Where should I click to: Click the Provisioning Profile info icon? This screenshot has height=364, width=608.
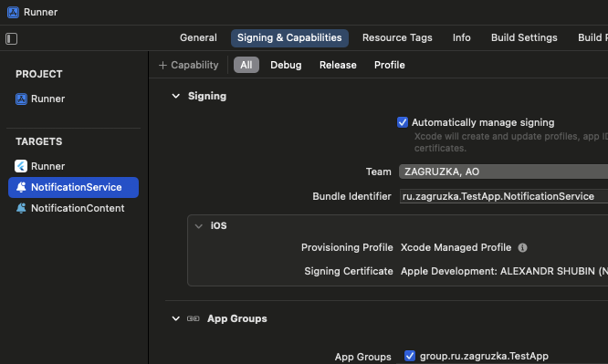point(522,248)
